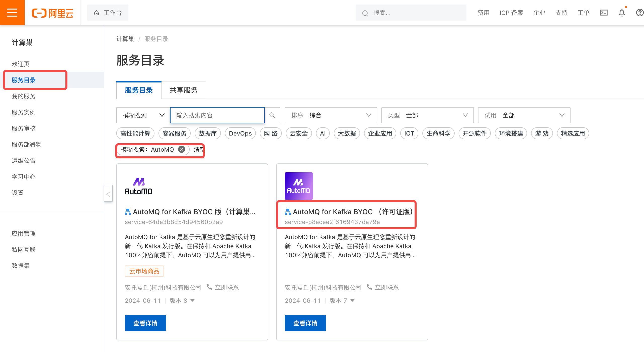The height and width of the screenshot is (352, 644).
Task: Open 服务部署物 in sidebar
Action: pos(27,144)
